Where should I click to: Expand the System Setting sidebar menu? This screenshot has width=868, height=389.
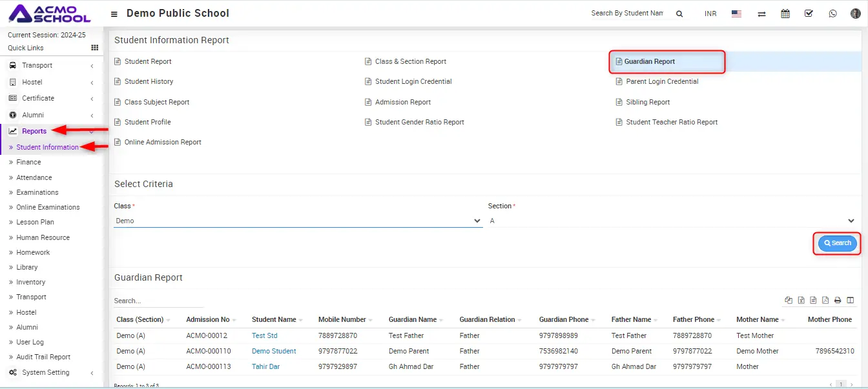[x=45, y=372]
